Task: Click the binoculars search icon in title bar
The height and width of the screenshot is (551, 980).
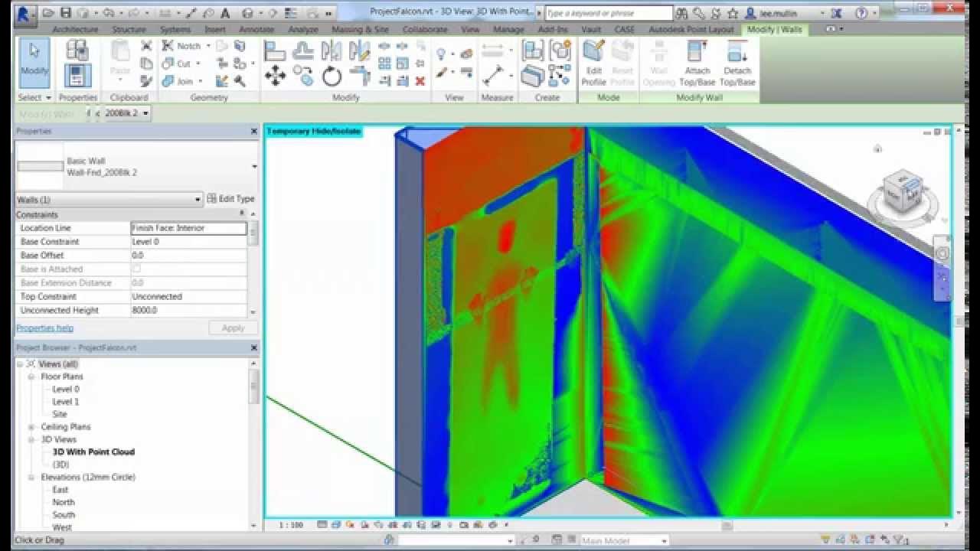Action: [x=681, y=13]
